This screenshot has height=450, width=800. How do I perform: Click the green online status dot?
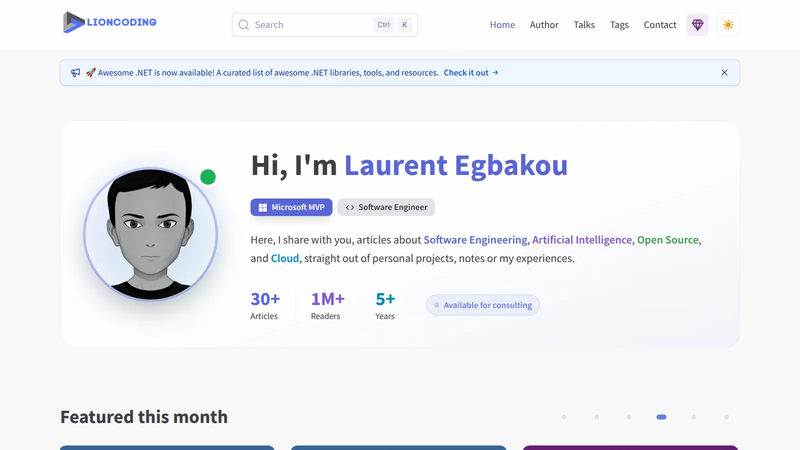click(208, 177)
